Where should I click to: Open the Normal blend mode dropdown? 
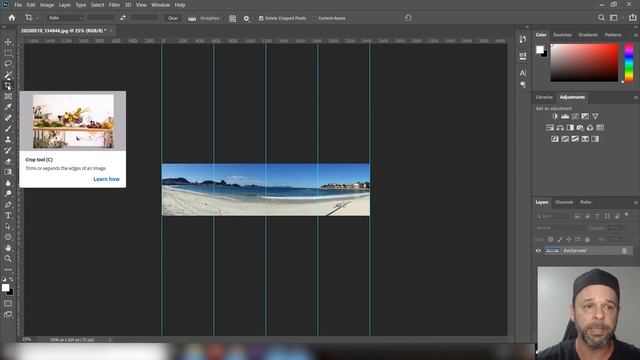(x=560, y=228)
